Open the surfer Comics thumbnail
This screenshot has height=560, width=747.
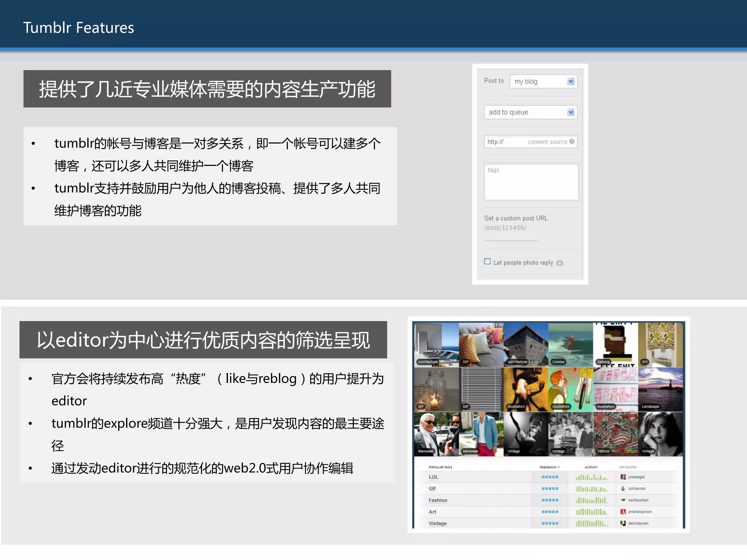[x=570, y=345]
